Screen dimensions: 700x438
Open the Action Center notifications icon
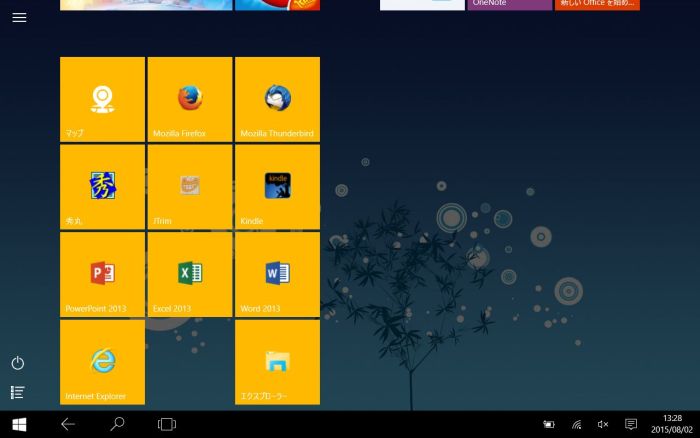[x=630, y=424]
